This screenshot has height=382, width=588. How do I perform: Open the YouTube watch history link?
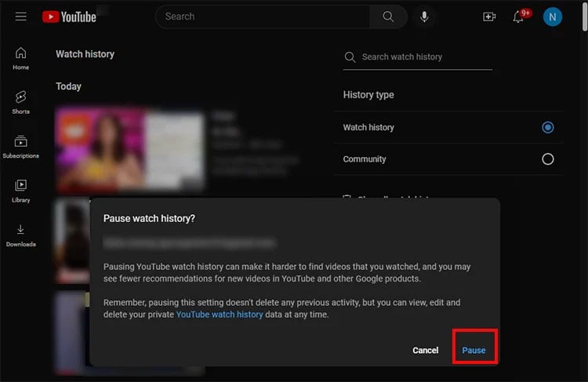tap(220, 315)
